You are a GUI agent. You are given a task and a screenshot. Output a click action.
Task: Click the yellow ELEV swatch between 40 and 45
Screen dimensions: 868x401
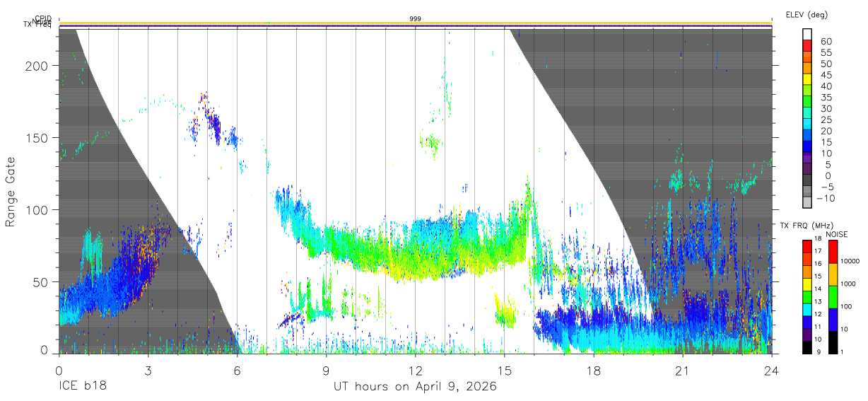pos(807,79)
